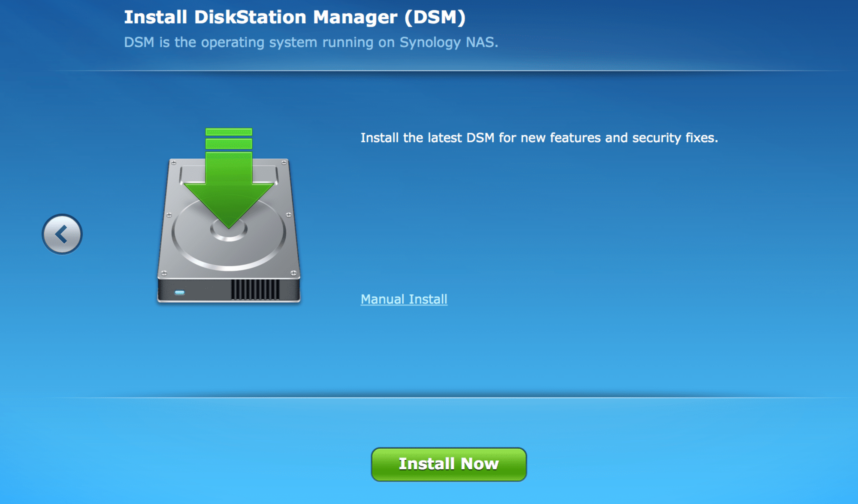The width and height of the screenshot is (858, 504).
Task: Click the top-left screw on the hard drive
Action: pos(173,163)
